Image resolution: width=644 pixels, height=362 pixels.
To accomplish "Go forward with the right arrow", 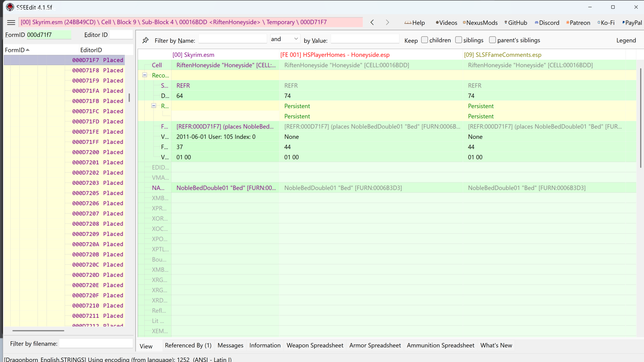I will 387,22.
